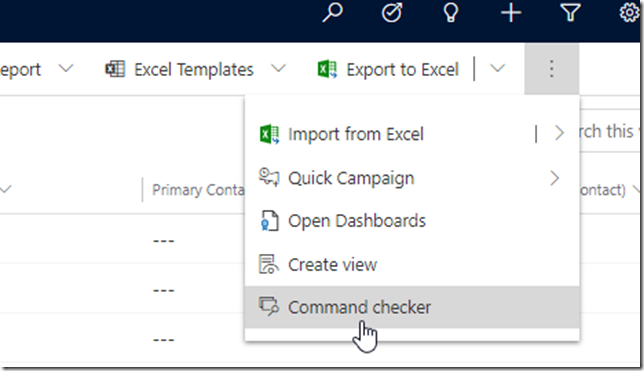The height and width of the screenshot is (371, 644).
Task: Click the Create view icon
Action: click(x=269, y=264)
